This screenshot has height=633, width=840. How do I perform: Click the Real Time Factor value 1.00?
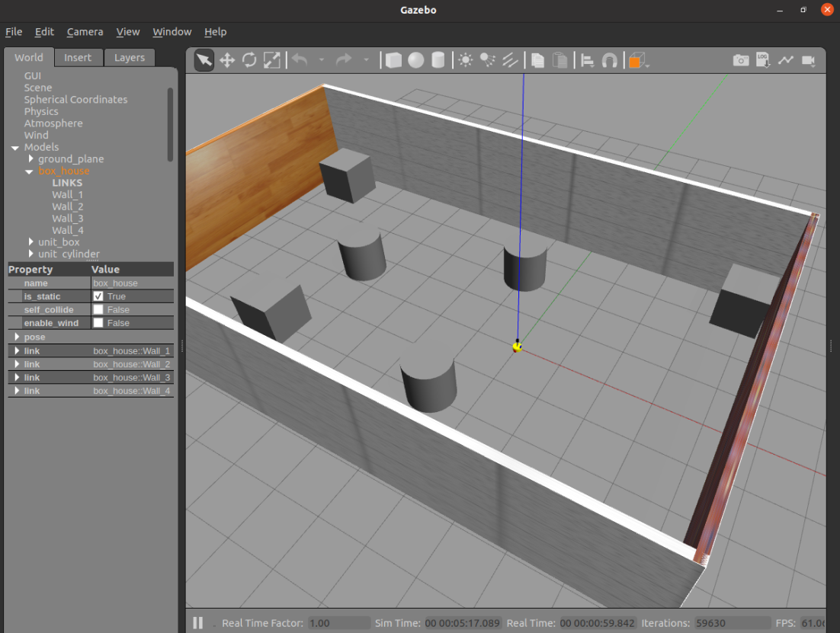coord(339,623)
